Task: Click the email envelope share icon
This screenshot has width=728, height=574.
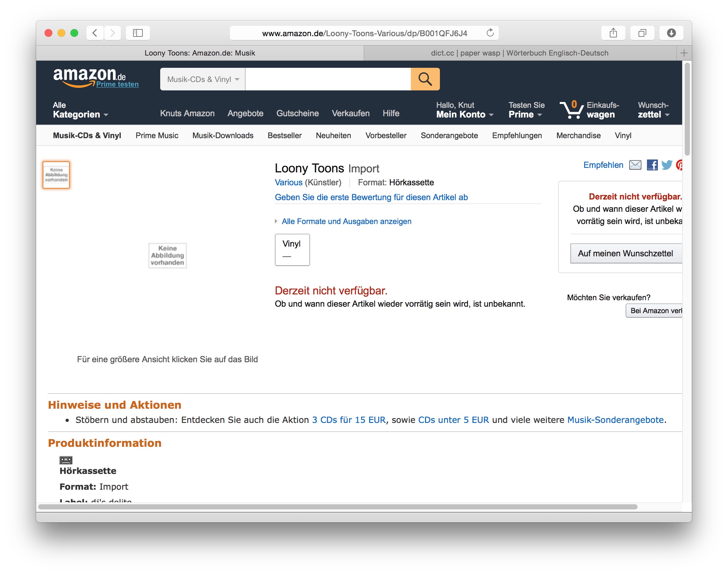Action: 635,165
